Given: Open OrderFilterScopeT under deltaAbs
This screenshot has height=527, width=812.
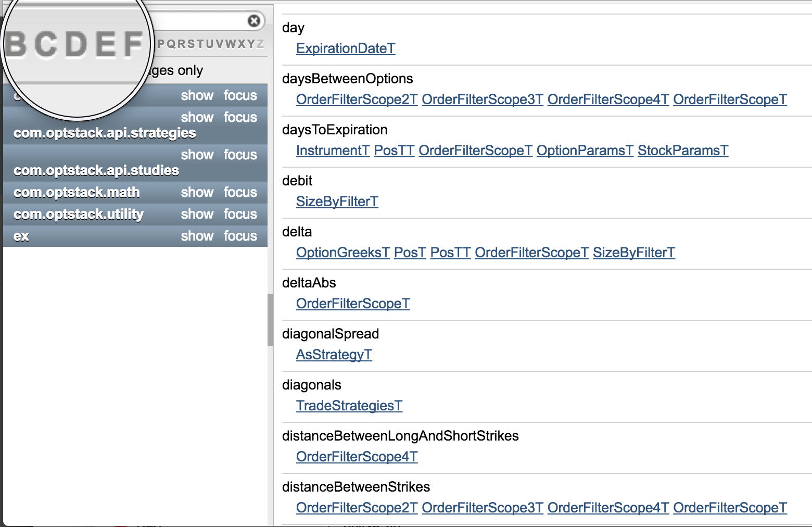Looking at the screenshot, I should coord(353,304).
